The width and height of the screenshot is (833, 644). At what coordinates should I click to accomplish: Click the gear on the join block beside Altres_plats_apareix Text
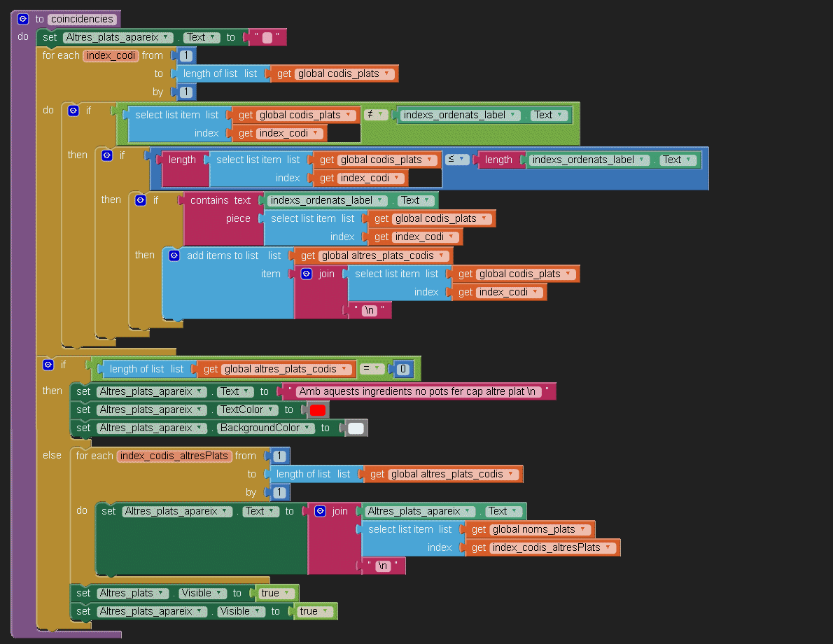coord(320,511)
